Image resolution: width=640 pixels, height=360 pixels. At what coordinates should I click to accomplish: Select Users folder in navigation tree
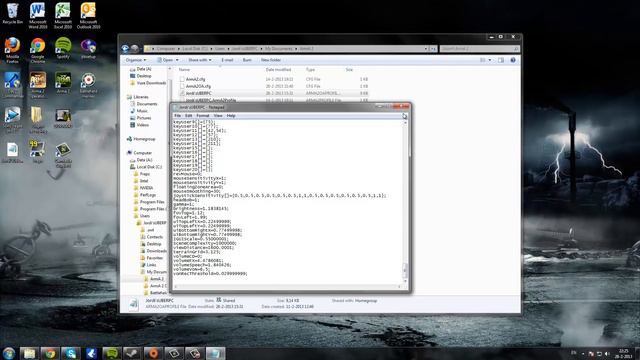(144, 216)
